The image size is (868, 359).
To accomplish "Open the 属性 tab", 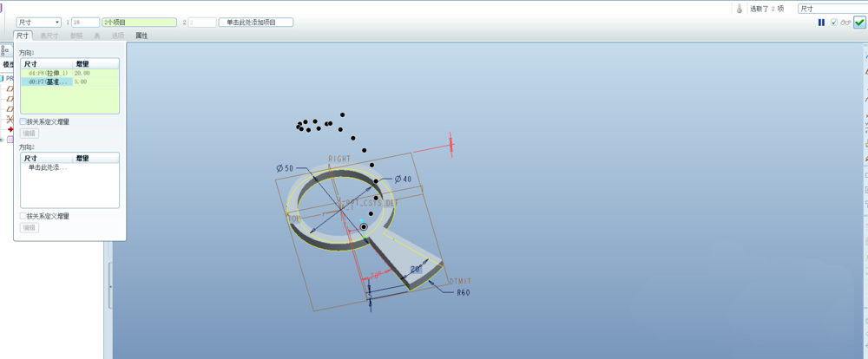I will (141, 36).
